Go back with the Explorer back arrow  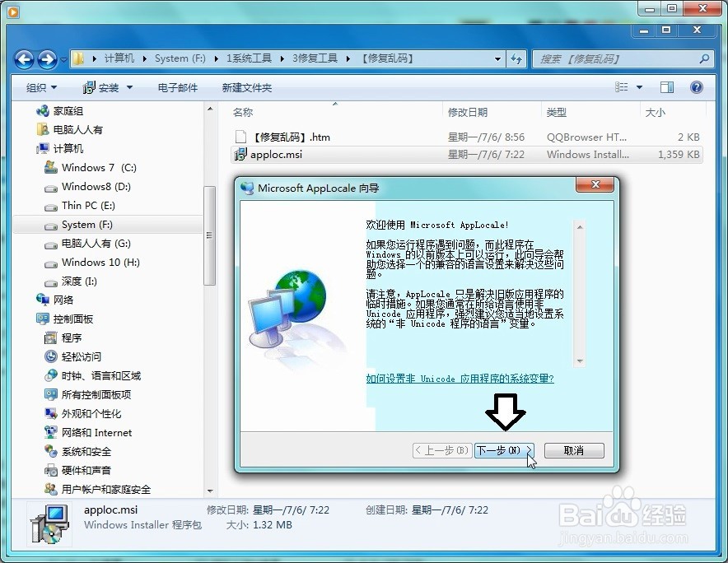(x=24, y=59)
